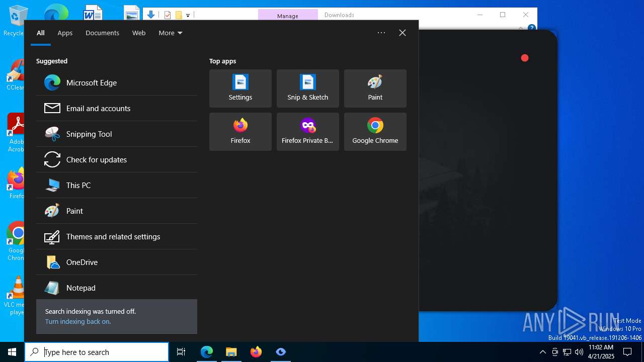Open Firefox Private Browsing tile
The width and height of the screenshot is (644, 362).
pyautogui.click(x=308, y=132)
